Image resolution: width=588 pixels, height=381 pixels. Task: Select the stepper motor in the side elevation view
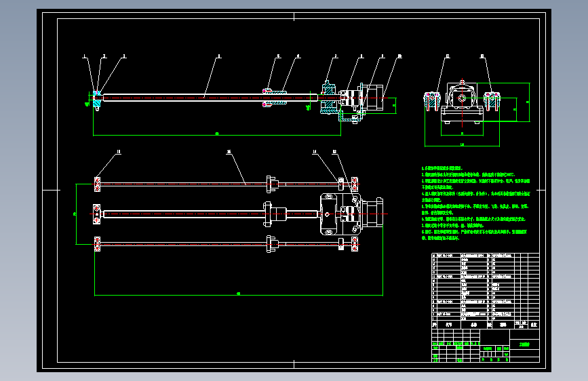click(372, 98)
